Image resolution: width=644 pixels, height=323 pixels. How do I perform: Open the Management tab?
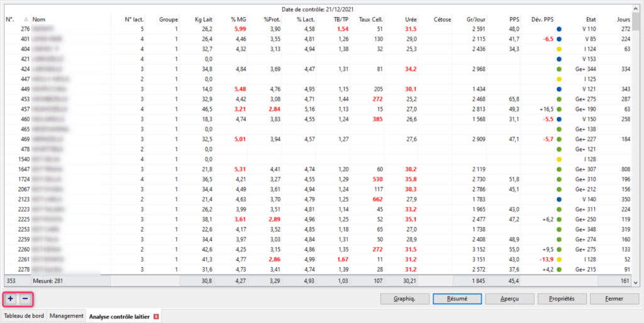66,316
